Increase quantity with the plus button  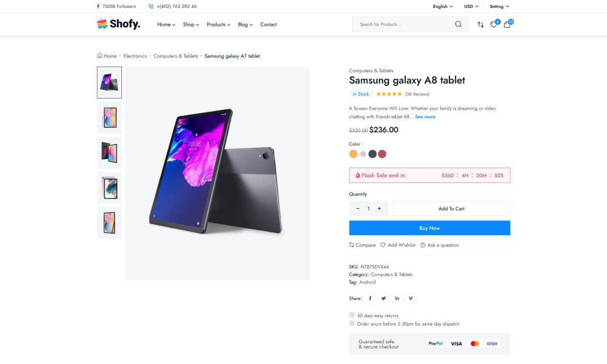[x=379, y=209]
